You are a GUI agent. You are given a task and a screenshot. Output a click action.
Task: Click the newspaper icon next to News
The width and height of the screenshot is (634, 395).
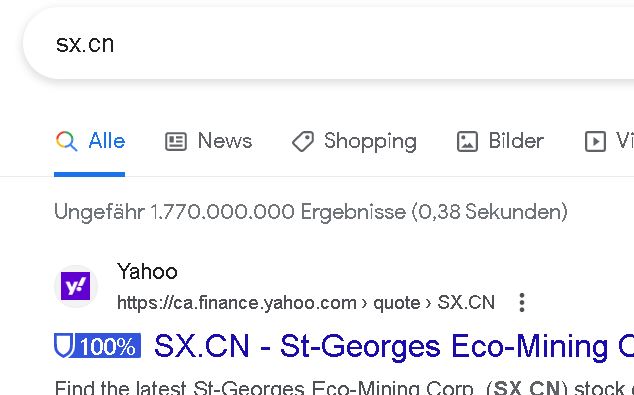coord(176,142)
